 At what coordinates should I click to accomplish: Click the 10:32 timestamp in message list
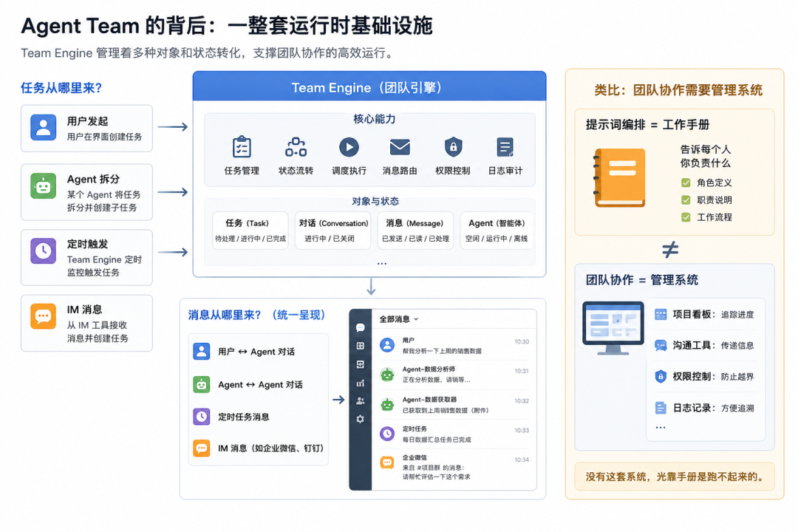(522, 401)
